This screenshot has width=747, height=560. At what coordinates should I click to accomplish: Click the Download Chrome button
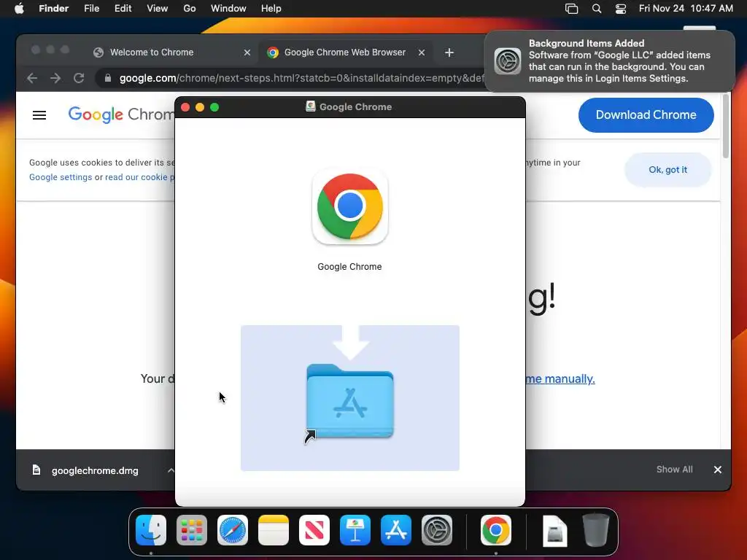(x=646, y=114)
